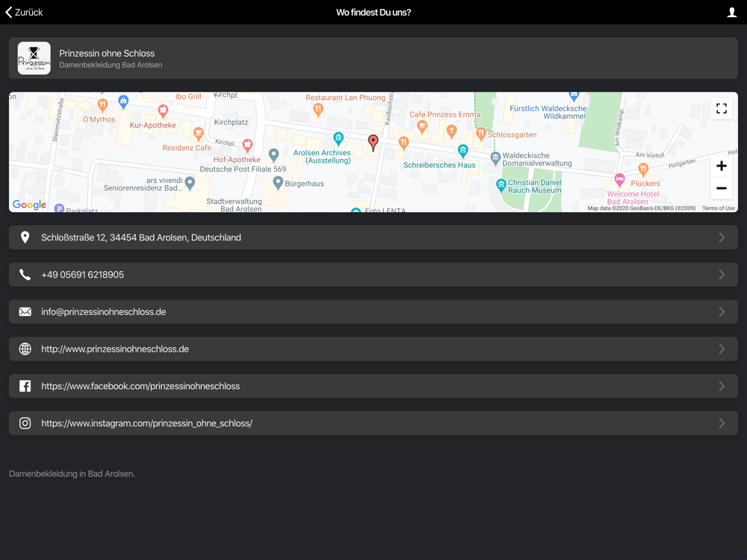Select the Ibo Grill label on map

[x=188, y=96]
